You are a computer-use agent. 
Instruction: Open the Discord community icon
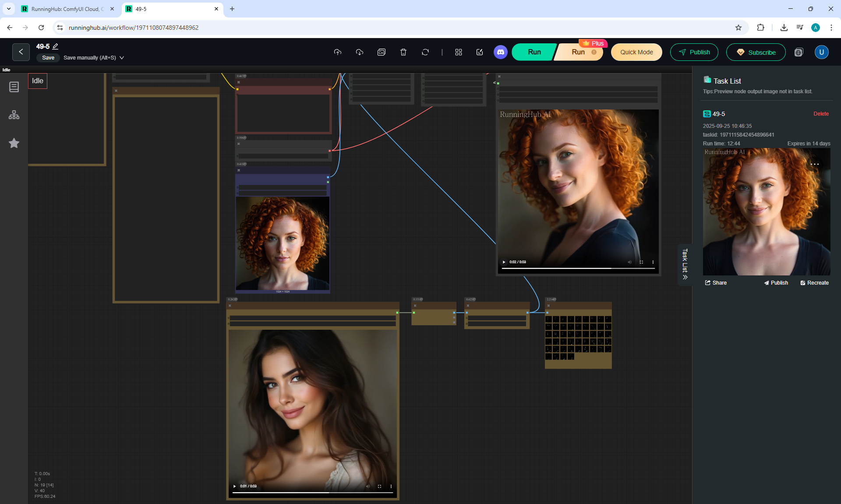[x=500, y=52]
